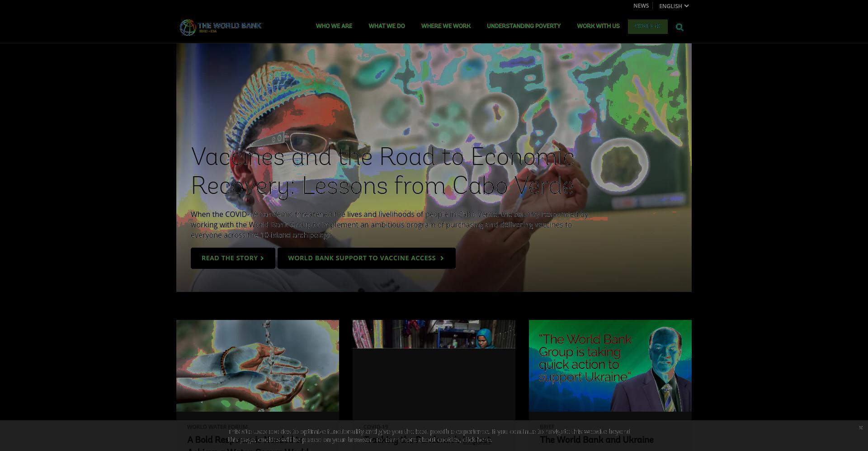Open the Ukraine quote thumbnail
The height and width of the screenshot is (451, 868).
(610, 366)
